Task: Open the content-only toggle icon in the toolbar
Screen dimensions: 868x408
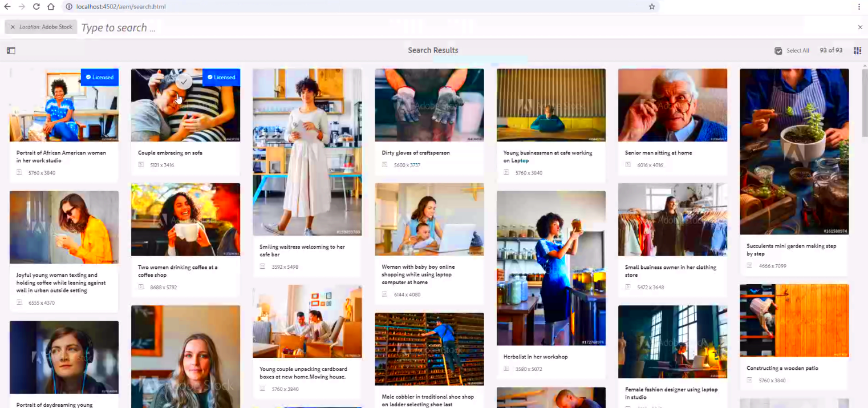Action: coord(10,50)
